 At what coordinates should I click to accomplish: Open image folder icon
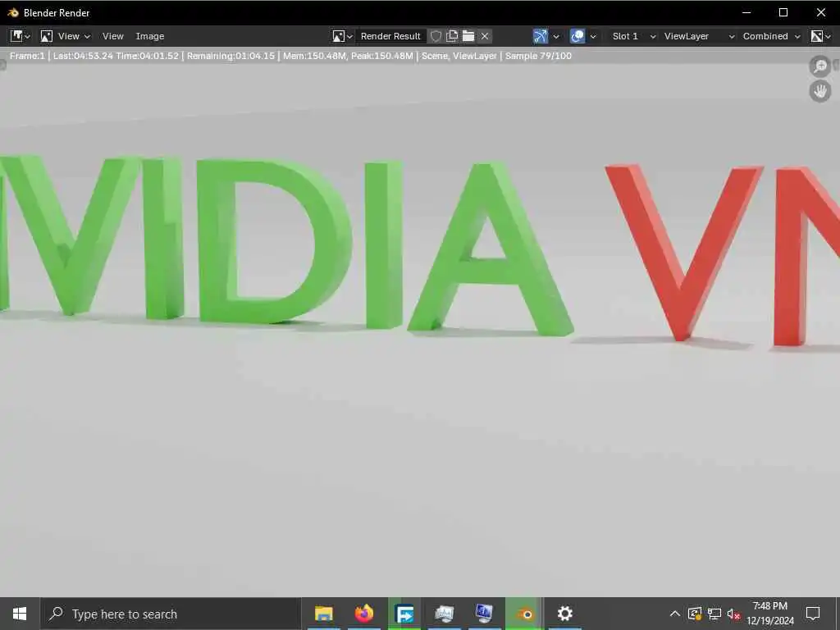point(468,36)
